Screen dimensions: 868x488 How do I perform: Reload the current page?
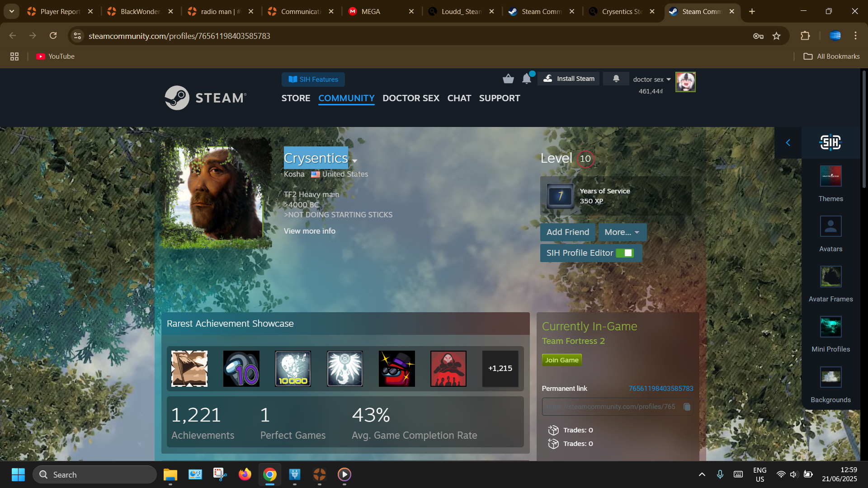(53, 36)
